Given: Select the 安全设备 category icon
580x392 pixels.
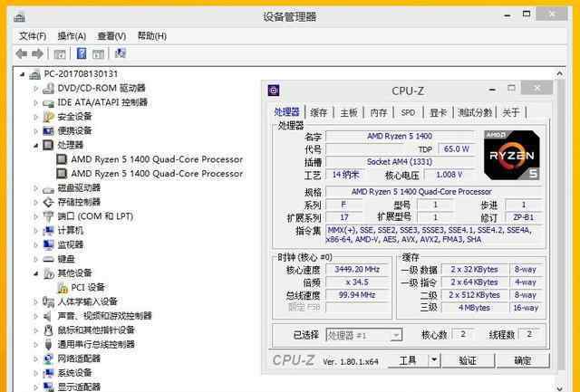Looking at the screenshot, I should tap(48, 117).
